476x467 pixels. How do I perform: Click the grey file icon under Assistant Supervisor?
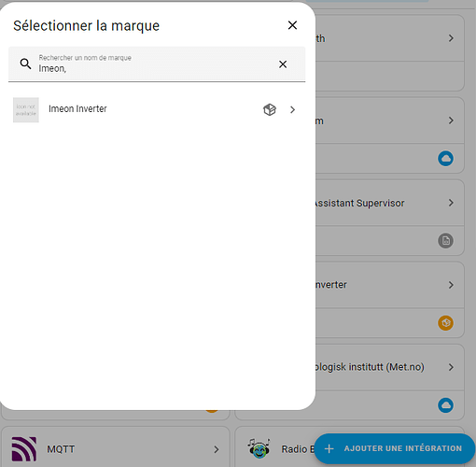446,241
